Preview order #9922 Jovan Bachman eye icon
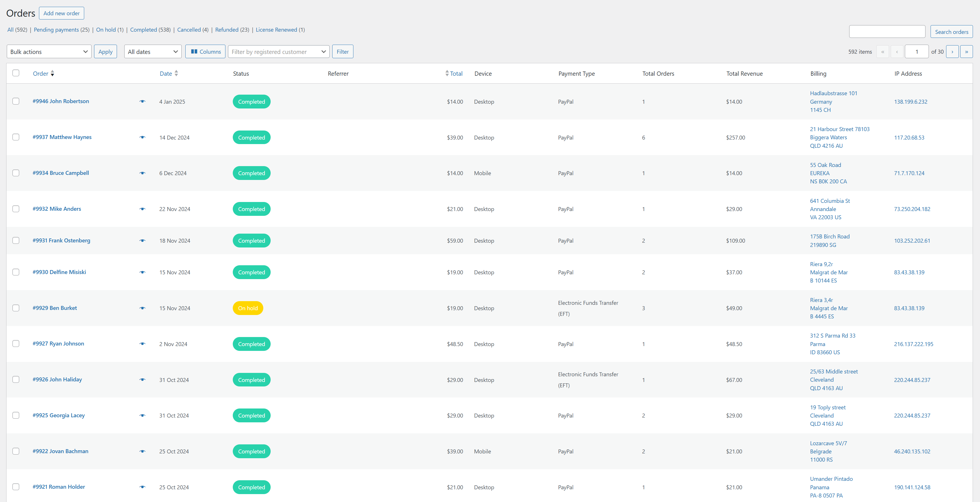The image size is (980, 502). pos(142,451)
